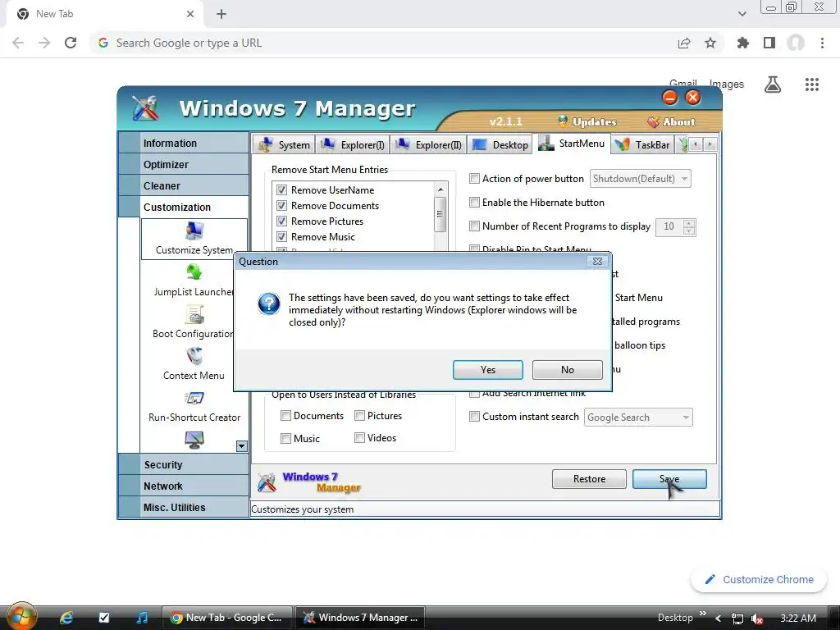Open the About link in header
This screenshot has width=840, height=630.
[671, 121]
